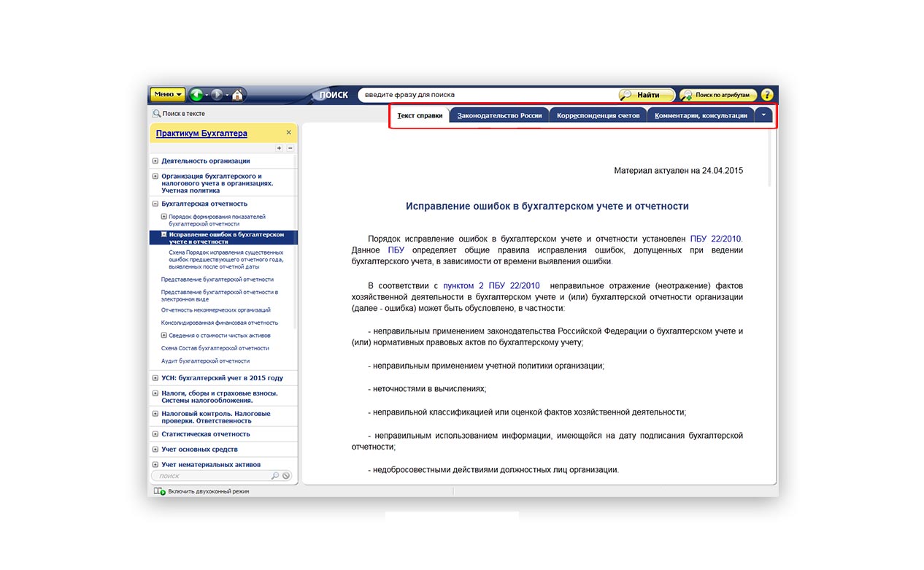The image size is (924, 570).
Task: Enable Включить двухоконный режим
Action: click(x=208, y=492)
